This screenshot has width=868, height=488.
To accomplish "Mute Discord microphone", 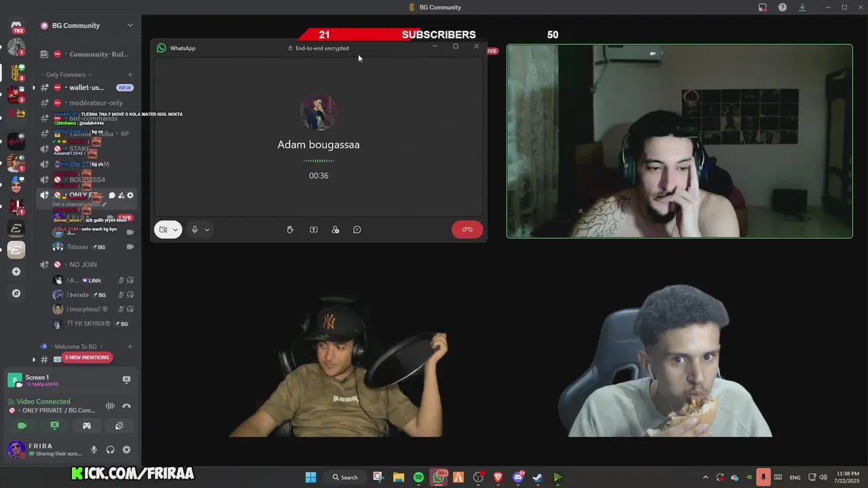I will click(94, 449).
